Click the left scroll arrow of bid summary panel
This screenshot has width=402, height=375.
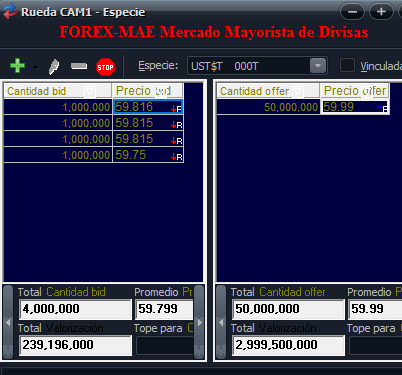[8, 322]
